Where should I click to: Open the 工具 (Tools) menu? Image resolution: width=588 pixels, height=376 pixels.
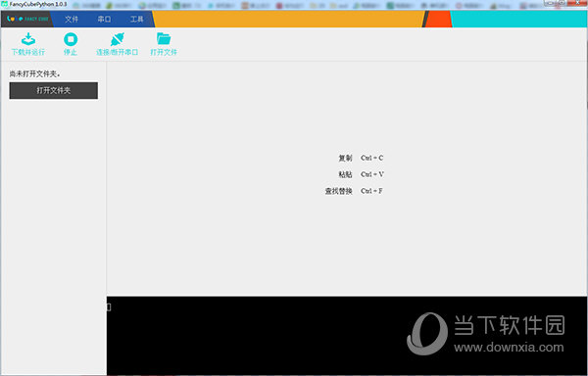[137, 20]
